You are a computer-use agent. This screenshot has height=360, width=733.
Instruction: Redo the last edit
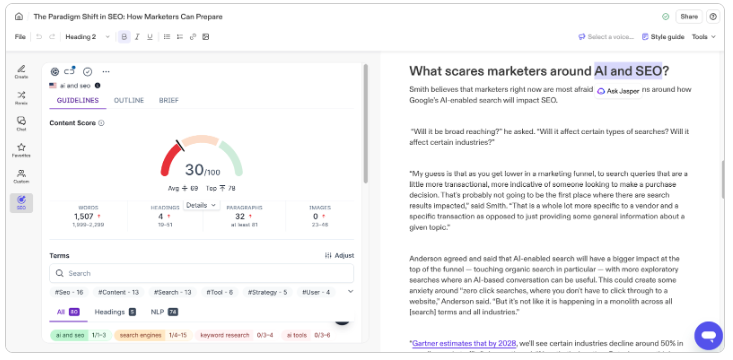(x=52, y=37)
